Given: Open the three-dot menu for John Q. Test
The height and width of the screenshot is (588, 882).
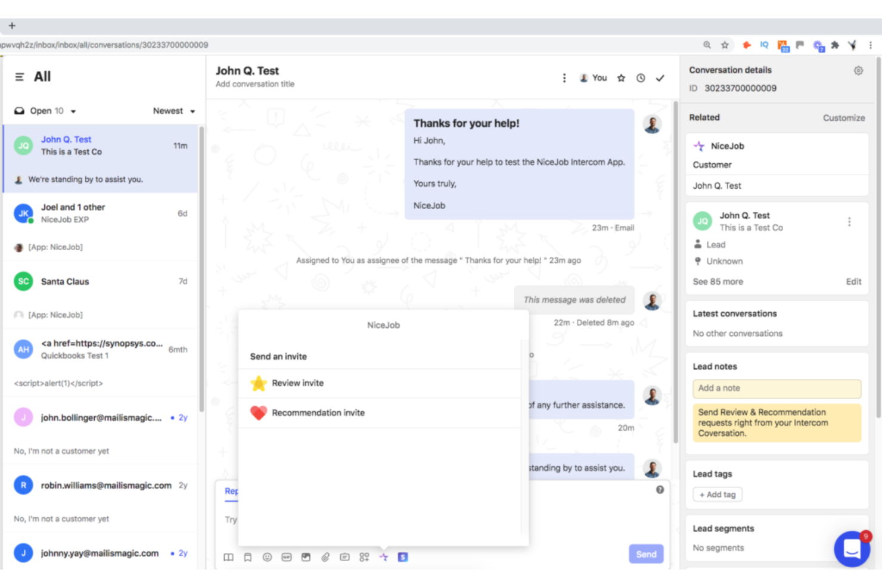Looking at the screenshot, I should 849,221.
